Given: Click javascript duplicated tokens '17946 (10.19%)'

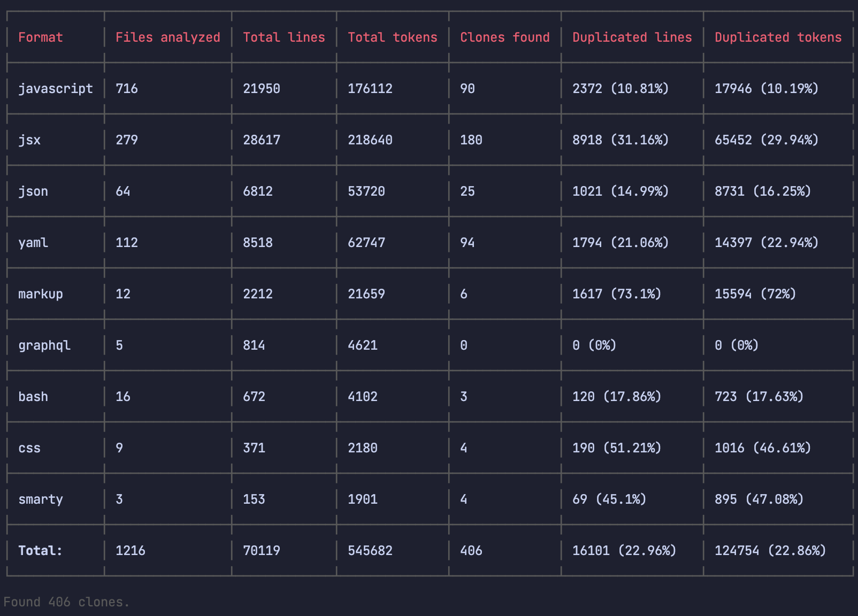Looking at the screenshot, I should point(767,89).
